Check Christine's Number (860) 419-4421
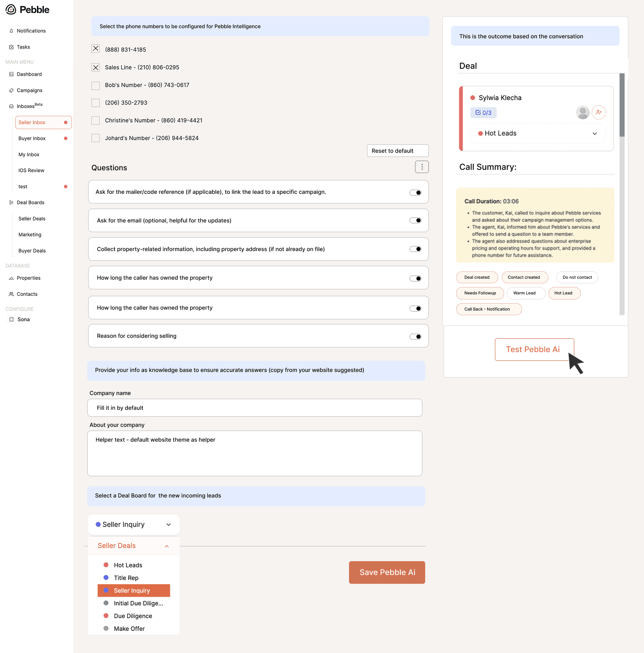Viewport: 644px width, 653px height. point(96,120)
